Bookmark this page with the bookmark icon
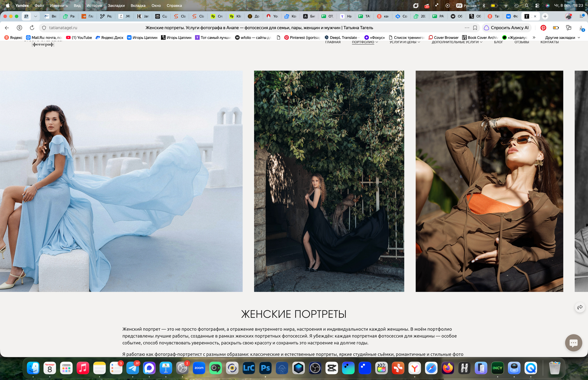The width and height of the screenshot is (588, 380). pyautogui.click(x=475, y=28)
